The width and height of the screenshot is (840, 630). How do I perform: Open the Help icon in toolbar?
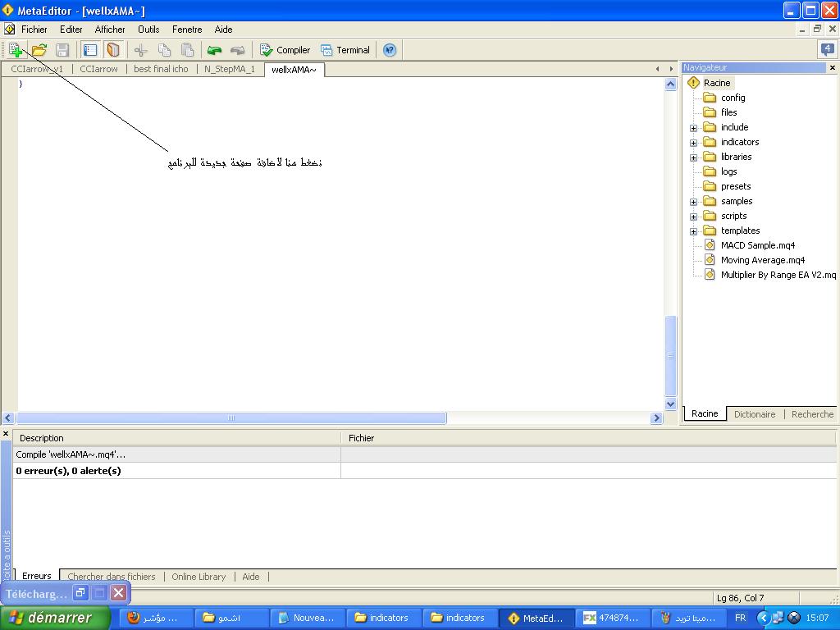[390, 50]
